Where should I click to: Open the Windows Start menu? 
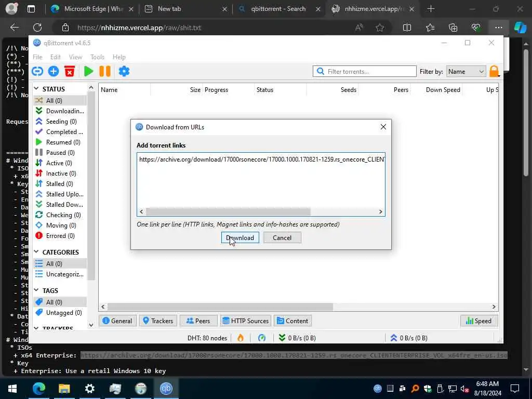click(12, 389)
